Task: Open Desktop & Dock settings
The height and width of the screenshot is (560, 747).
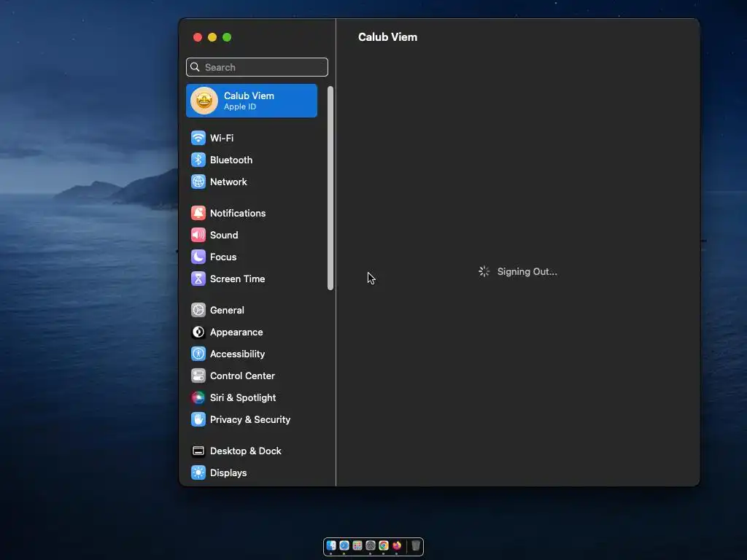Action: coord(252,451)
